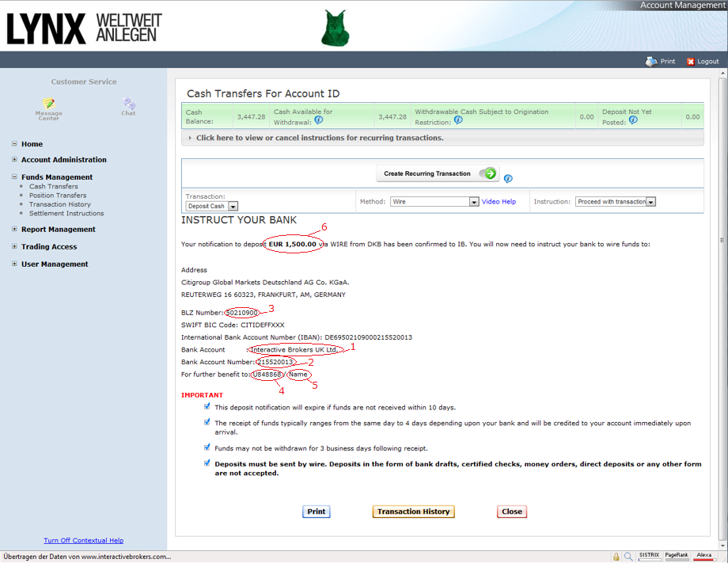
Task: Expand the Report Management section
Action: point(14,229)
